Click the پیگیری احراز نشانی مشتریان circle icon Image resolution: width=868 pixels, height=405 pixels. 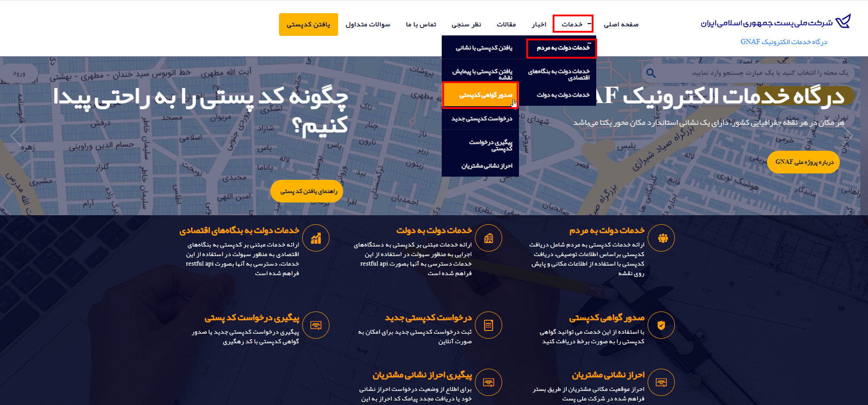click(489, 382)
